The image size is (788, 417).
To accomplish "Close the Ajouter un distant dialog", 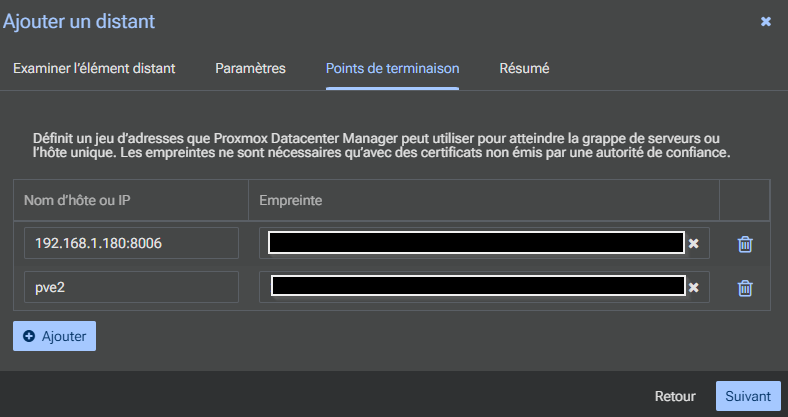I will [x=766, y=21].
